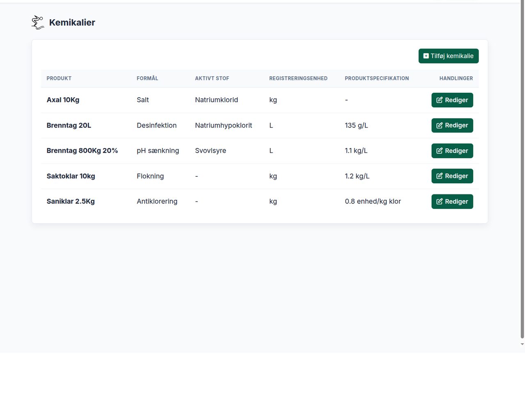This screenshot has height=420, width=525.
Task: Click the scrollbar down arrow
Action: pos(522,345)
